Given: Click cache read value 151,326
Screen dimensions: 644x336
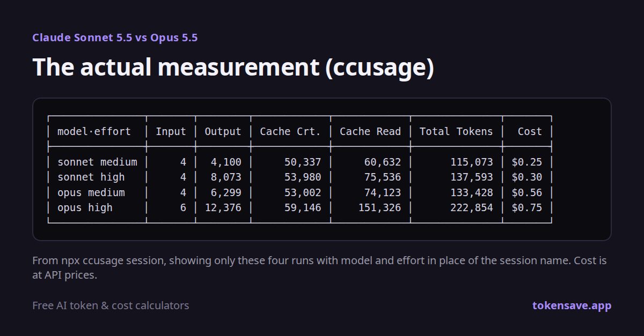Looking at the screenshot, I should pyautogui.click(x=379, y=207).
